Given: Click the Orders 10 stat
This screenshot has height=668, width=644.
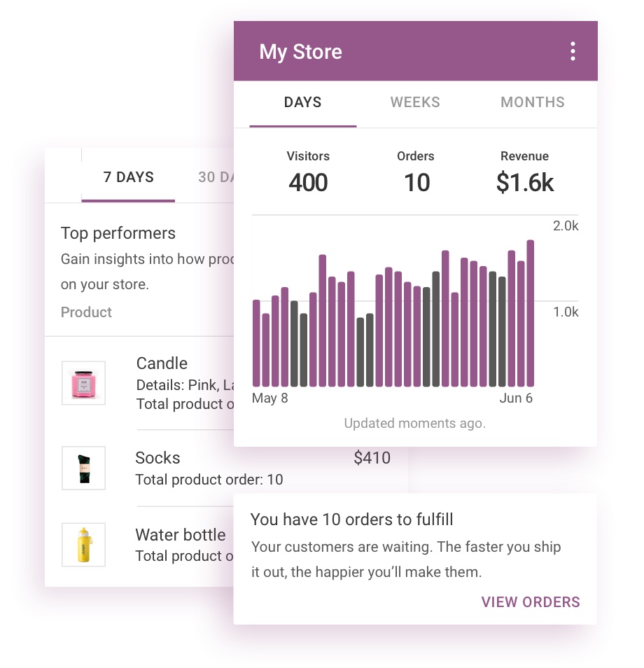Looking at the screenshot, I should click(416, 172).
